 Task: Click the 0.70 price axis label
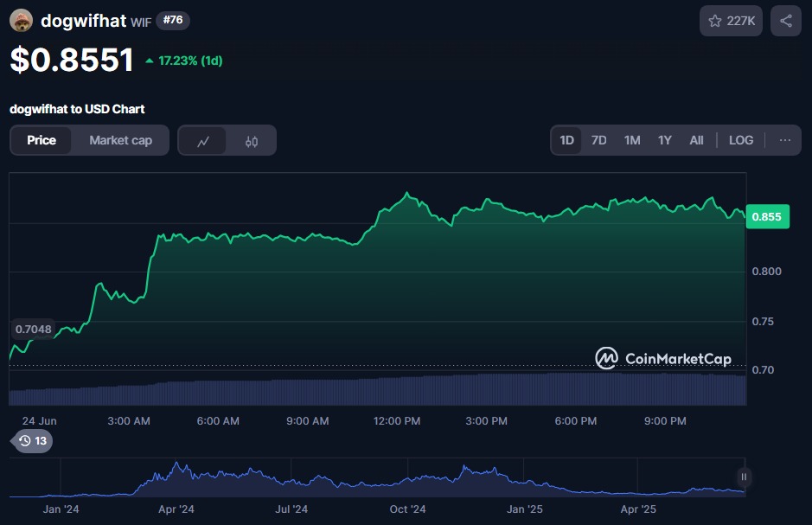(763, 370)
